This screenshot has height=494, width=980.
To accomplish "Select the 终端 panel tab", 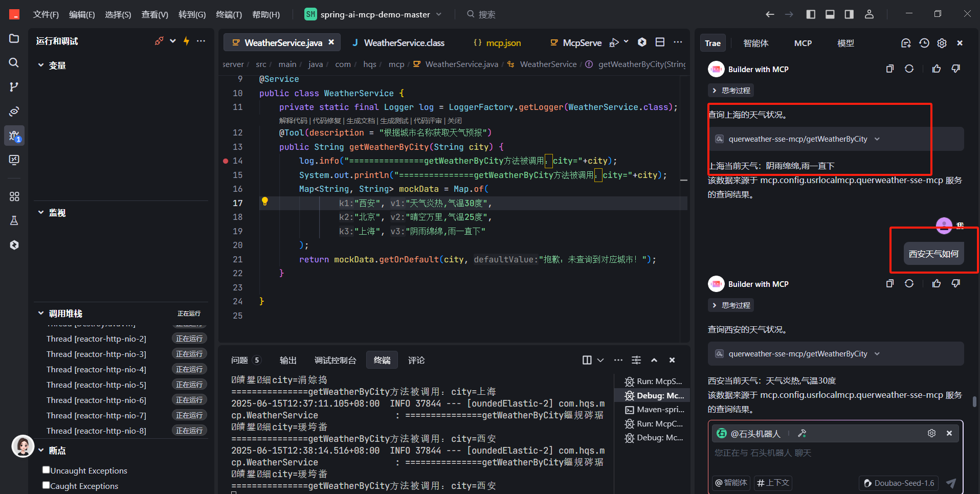I will tap(382, 360).
